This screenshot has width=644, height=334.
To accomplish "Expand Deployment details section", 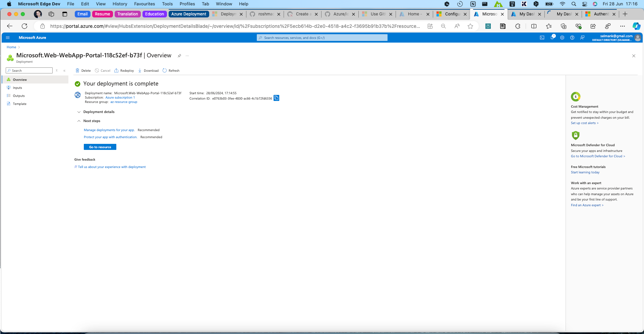I will tap(96, 112).
